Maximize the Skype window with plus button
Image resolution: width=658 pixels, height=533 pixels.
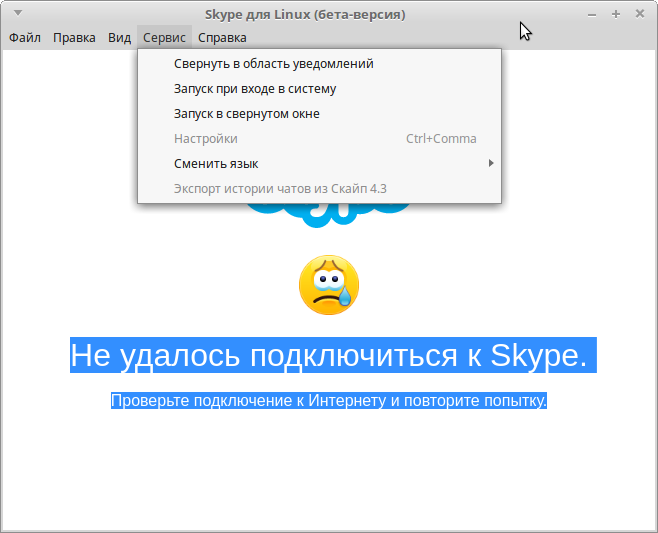pyautogui.click(x=616, y=14)
